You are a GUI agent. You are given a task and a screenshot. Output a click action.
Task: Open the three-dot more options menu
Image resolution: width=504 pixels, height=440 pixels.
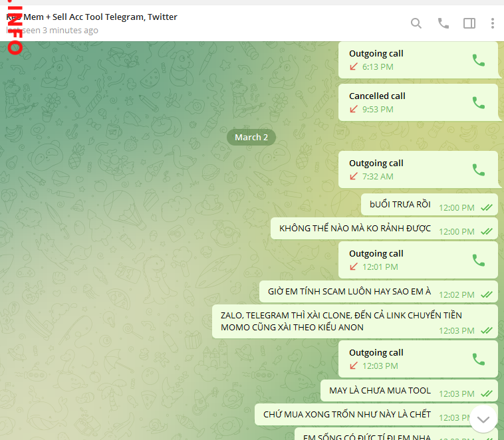click(x=493, y=23)
